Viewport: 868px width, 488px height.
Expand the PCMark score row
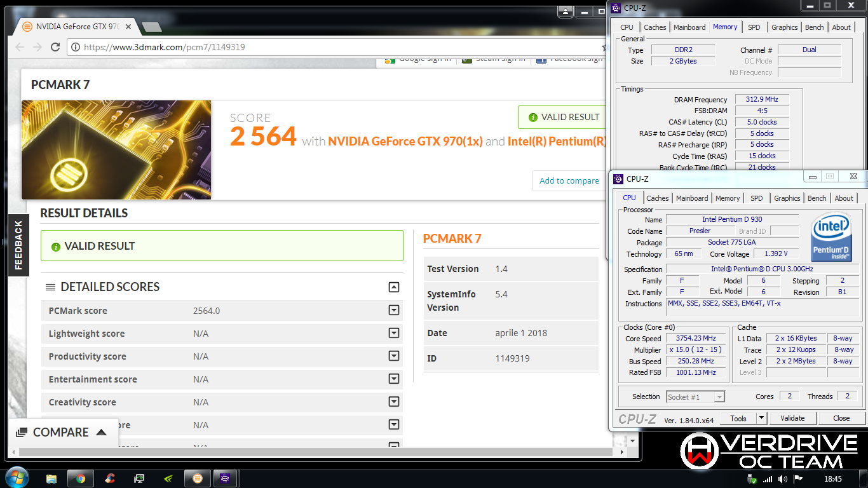point(394,311)
